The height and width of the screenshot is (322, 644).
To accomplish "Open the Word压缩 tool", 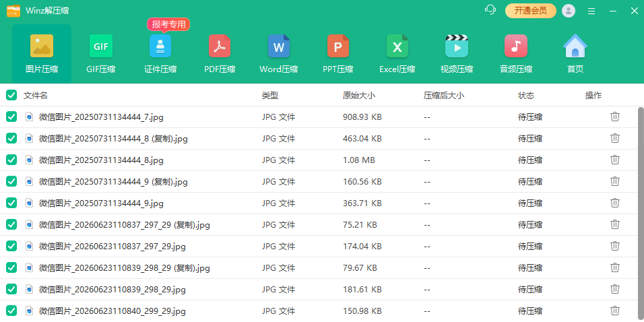I will pyautogui.click(x=278, y=54).
